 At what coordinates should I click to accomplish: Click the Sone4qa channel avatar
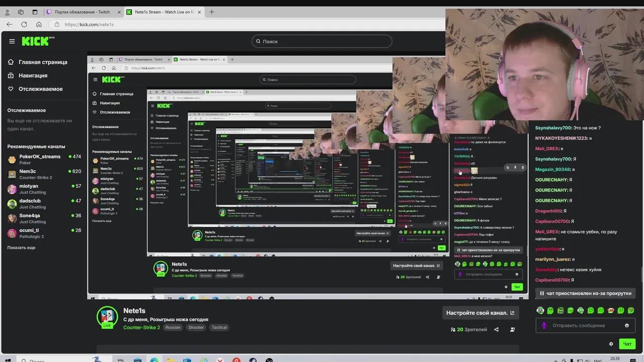click(x=12, y=218)
